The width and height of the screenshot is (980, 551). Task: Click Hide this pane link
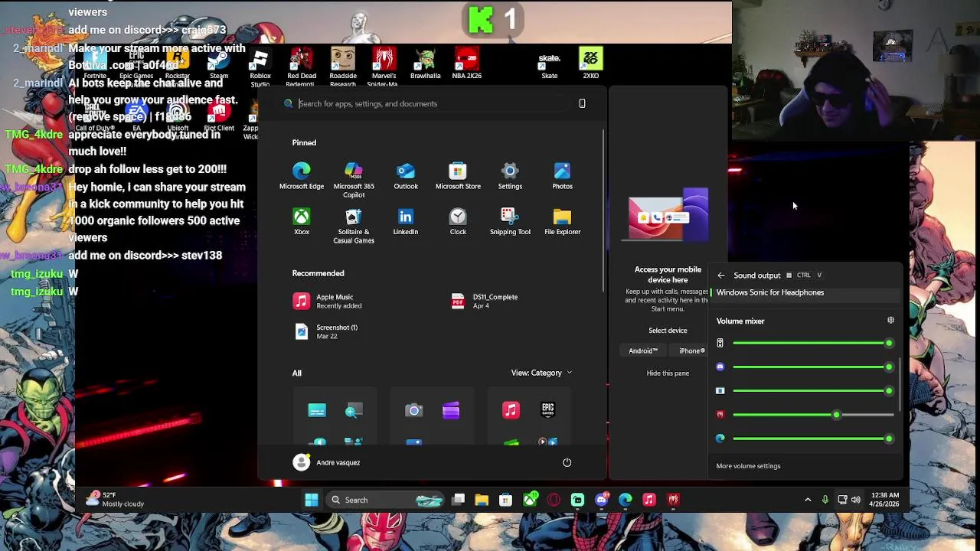(x=668, y=373)
